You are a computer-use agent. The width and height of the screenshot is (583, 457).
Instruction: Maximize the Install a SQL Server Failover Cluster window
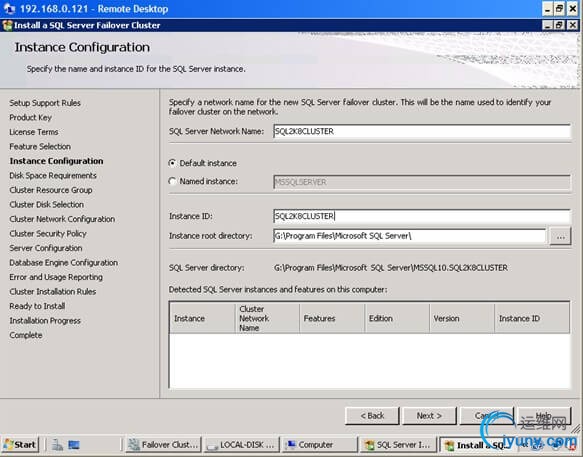click(559, 25)
